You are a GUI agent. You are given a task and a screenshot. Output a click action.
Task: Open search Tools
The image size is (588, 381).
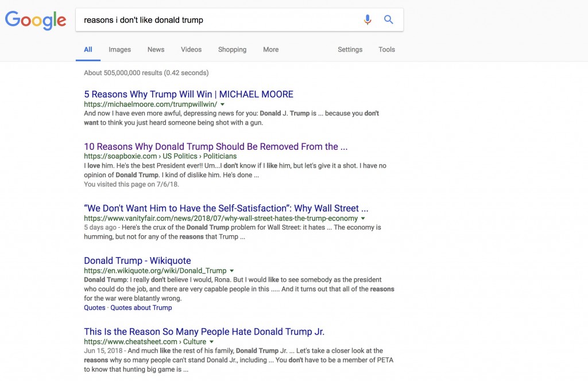pyautogui.click(x=386, y=49)
